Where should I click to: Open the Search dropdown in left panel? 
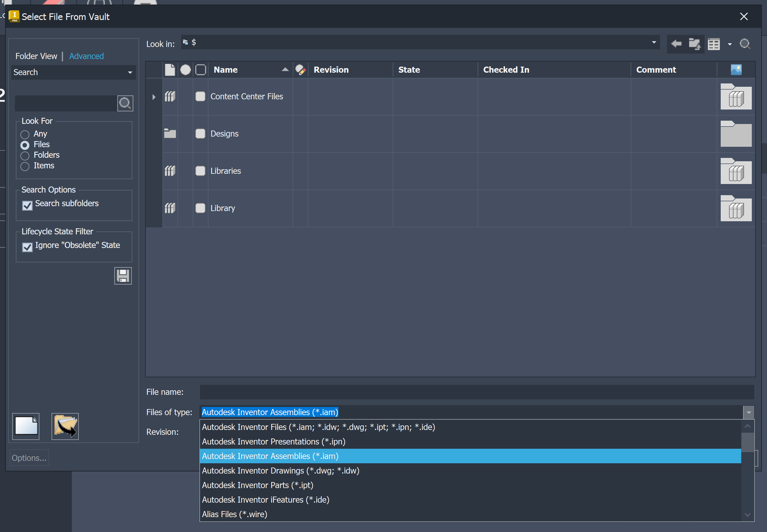point(129,72)
